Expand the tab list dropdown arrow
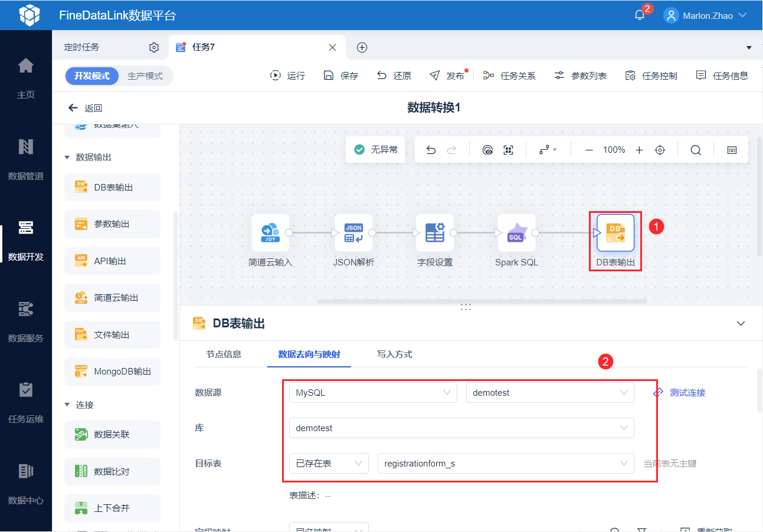The width and height of the screenshot is (763, 532). click(x=749, y=47)
